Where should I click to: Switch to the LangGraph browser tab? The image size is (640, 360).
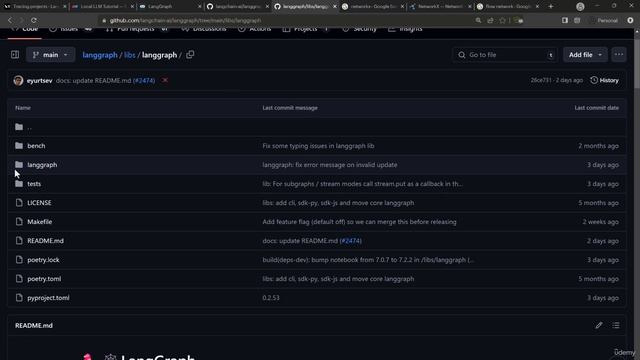[x=169, y=7]
